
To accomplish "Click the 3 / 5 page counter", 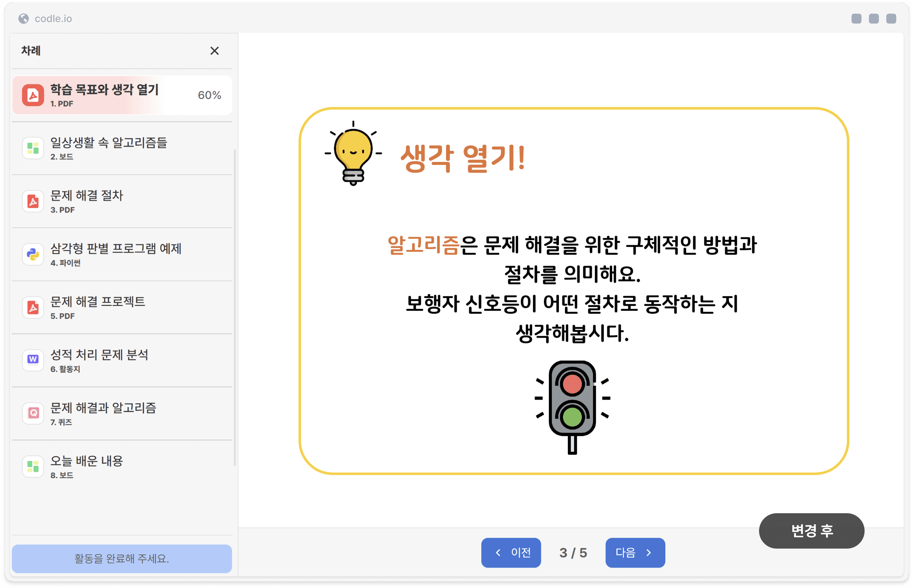I will (x=573, y=553).
